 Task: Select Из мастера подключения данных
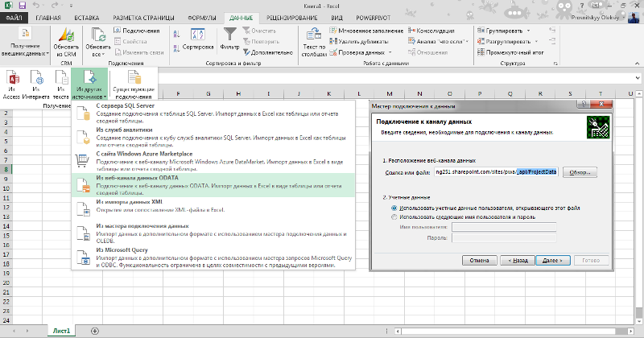[213, 233]
